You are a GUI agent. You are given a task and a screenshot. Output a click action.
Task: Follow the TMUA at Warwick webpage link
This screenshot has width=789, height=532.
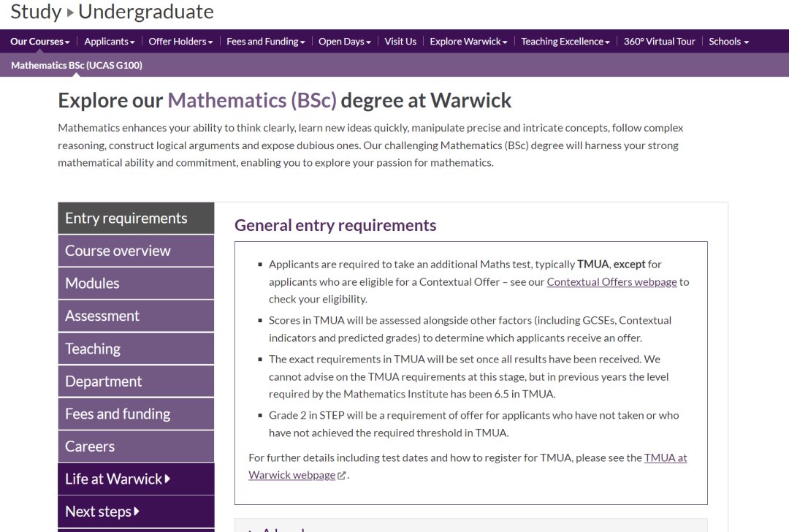point(666,457)
